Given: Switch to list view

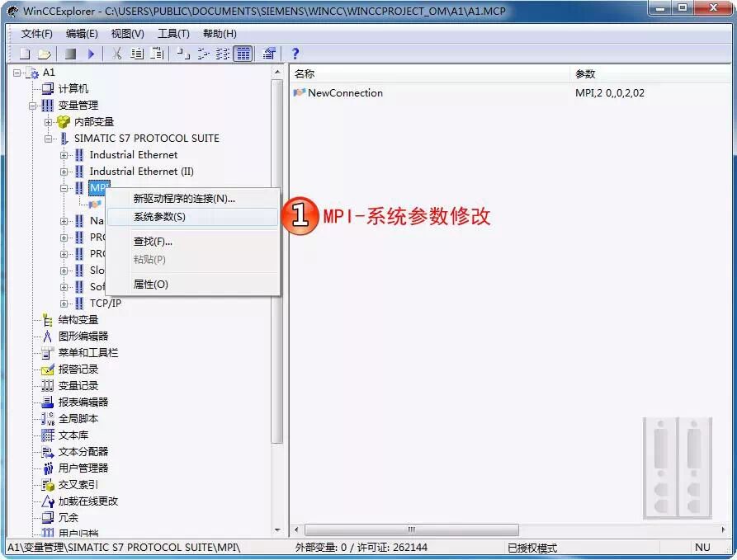Looking at the screenshot, I should click(223, 54).
